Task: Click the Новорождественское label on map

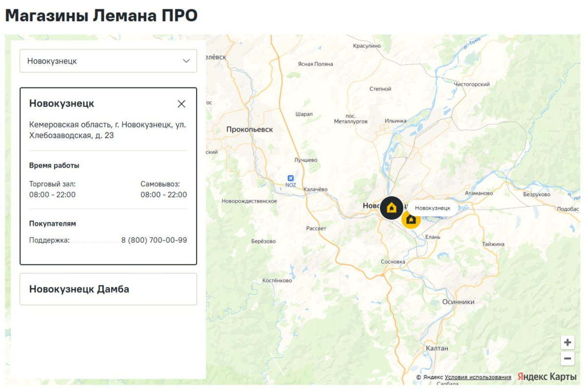Action: [249, 201]
